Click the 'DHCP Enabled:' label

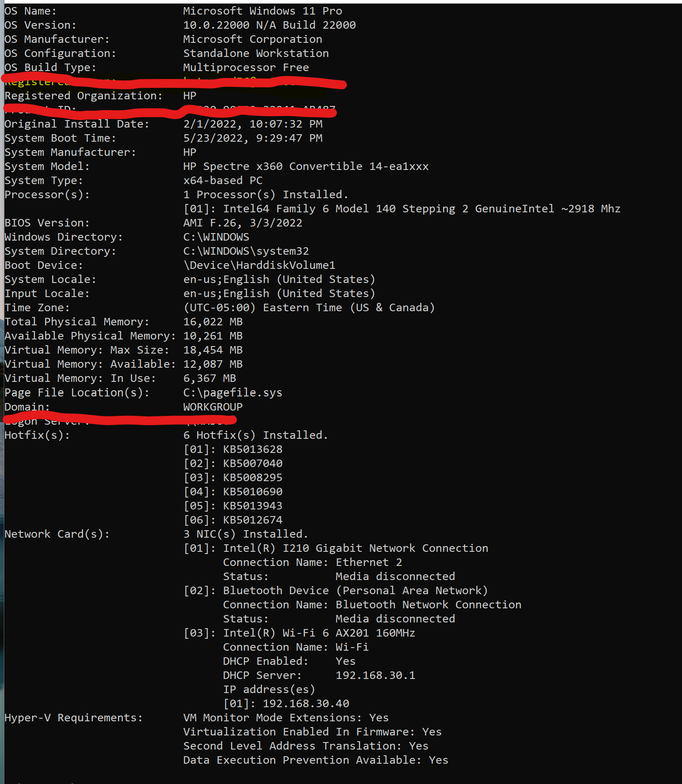point(266,661)
